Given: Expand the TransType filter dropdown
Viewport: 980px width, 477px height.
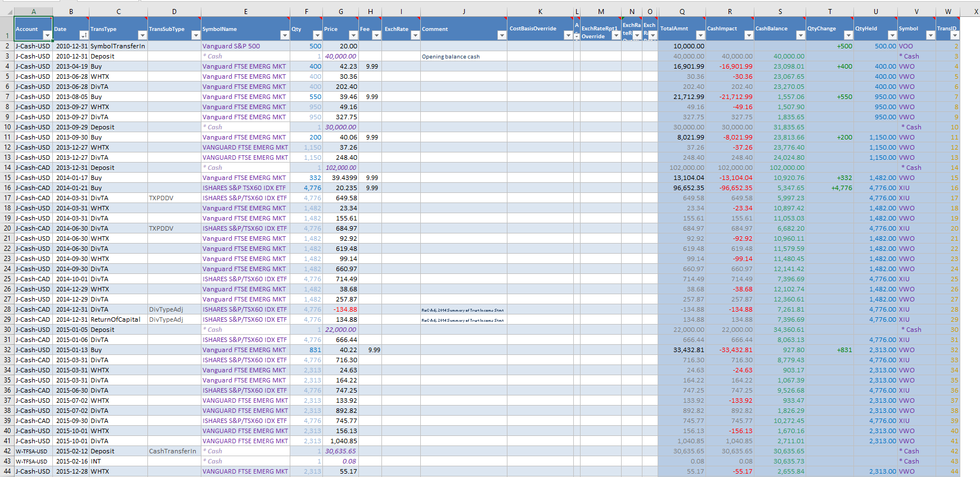Looking at the screenshot, I should pos(142,35).
